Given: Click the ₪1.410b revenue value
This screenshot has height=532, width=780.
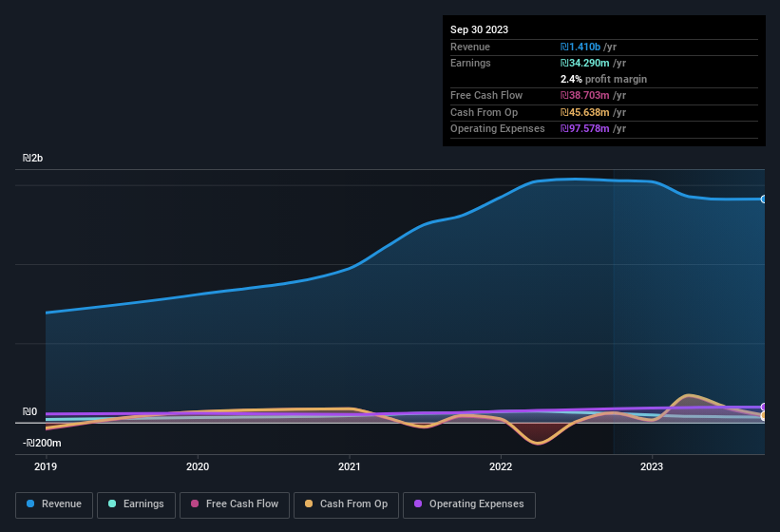Looking at the screenshot, I should 580,47.
